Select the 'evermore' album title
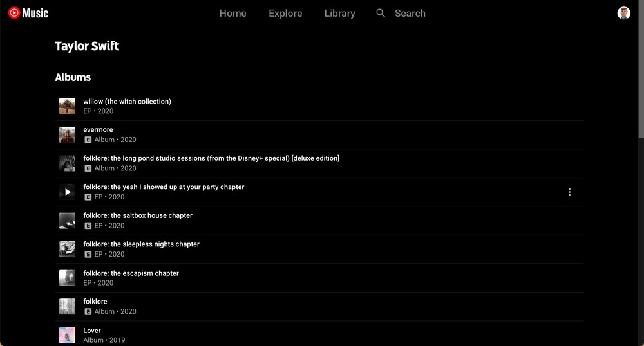644x346 pixels. [x=98, y=129]
